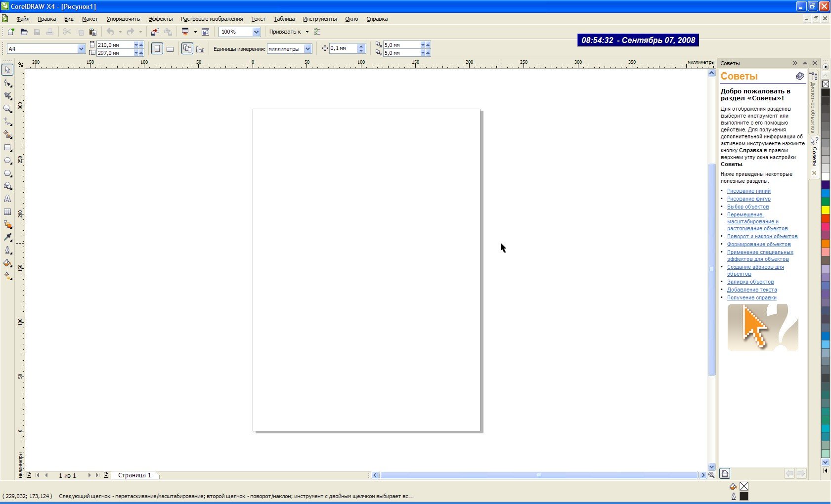This screenshot has height=504, width=831.
Task: Open the Рисование линий hint link
Action: (748, 191)
